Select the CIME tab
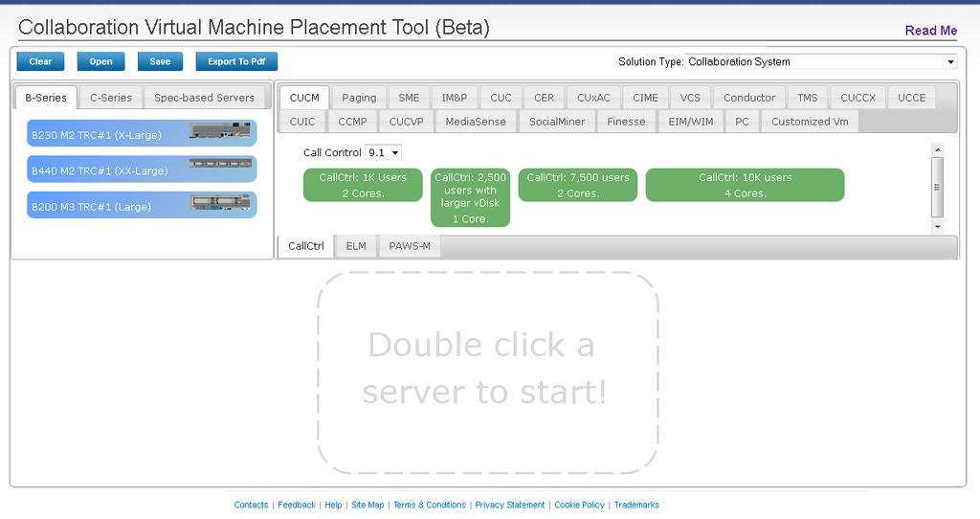This screenshot has height=519, width=980. click(x=645, y=98)
